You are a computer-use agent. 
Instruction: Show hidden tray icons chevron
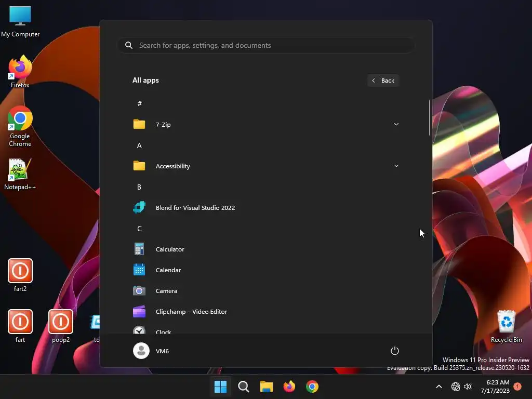point(438,387)
